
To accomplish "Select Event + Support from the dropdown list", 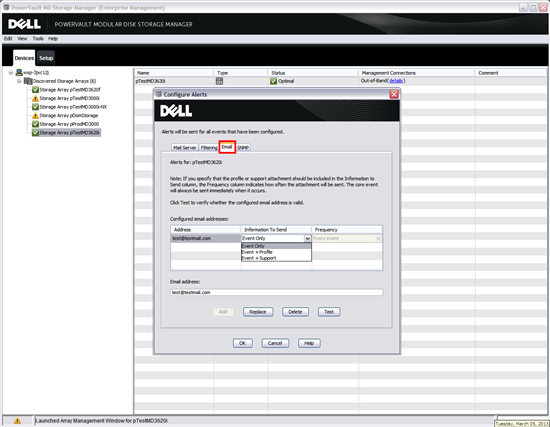I will [x=276, y=258].
